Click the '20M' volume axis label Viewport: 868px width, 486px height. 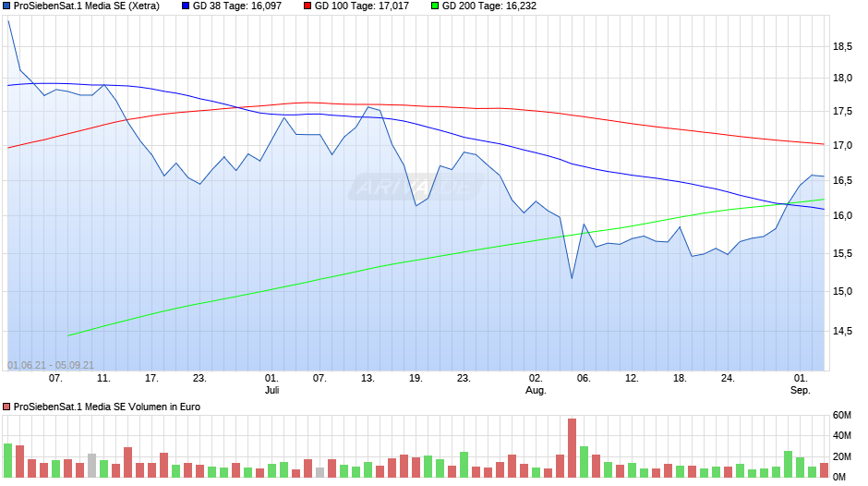[842, 457]
